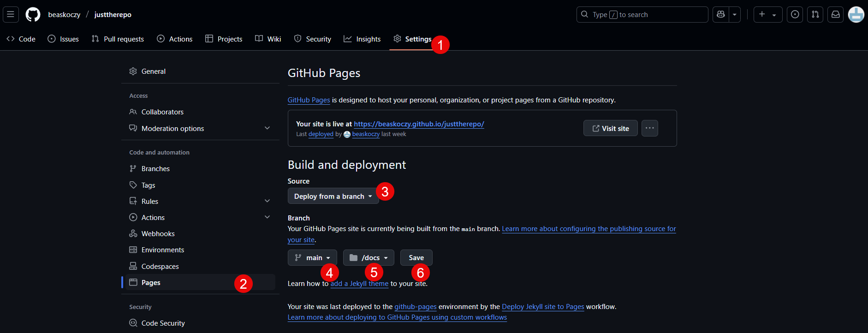This screenshot has width=868, height=333.
Task: Click the Save button for branch settings
Action: [416, 258]
